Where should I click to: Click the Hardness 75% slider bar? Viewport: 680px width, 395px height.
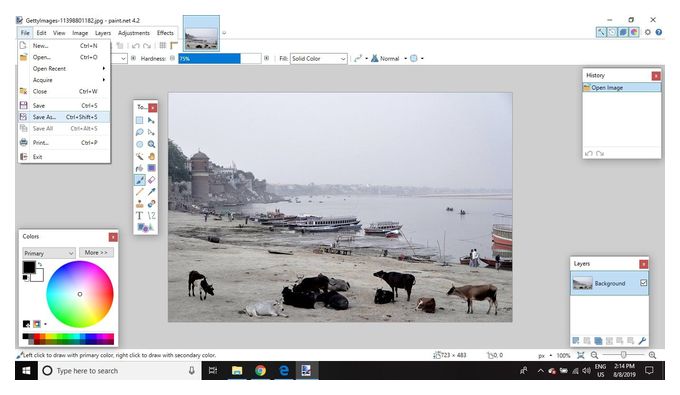coord(219,59)
